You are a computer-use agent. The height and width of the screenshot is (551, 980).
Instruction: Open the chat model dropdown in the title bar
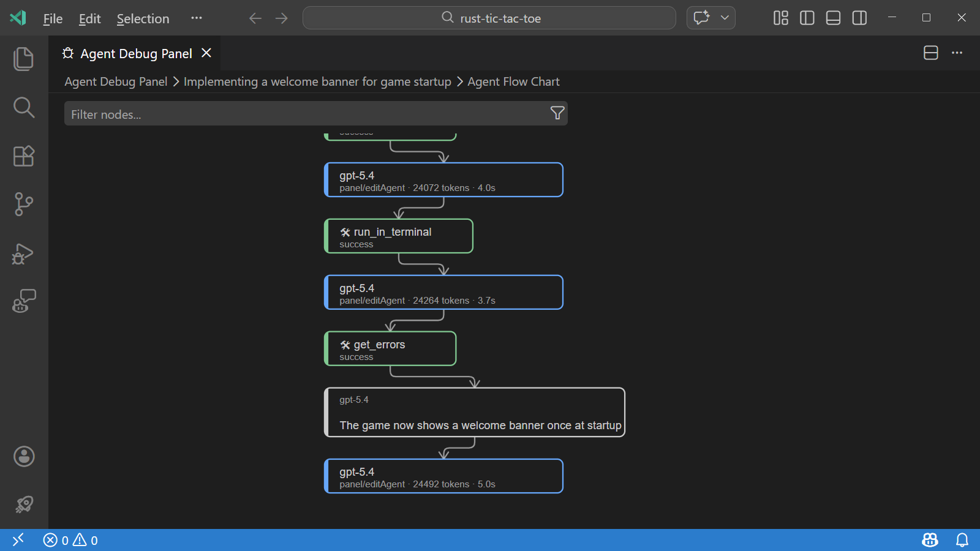click(723, 18)
